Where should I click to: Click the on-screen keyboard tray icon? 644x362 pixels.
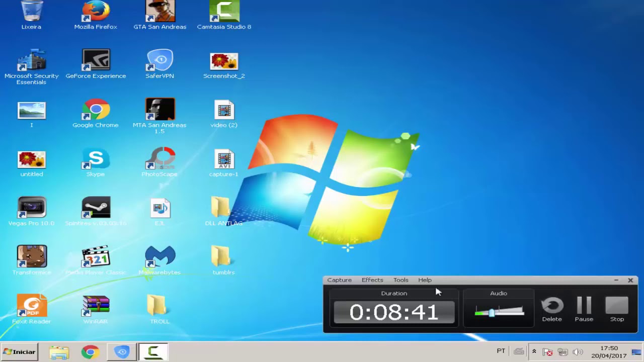pos(519,351)
